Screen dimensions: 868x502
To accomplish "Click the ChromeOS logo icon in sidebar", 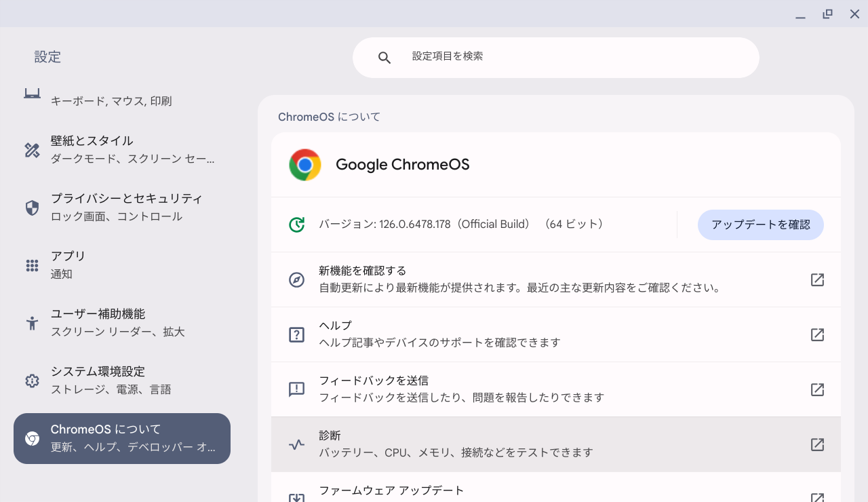I will click(x=32, y=438).
